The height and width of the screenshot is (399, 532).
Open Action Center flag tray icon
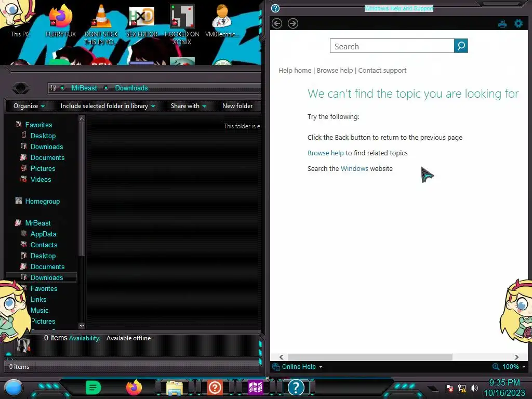(x=449, y=388)
